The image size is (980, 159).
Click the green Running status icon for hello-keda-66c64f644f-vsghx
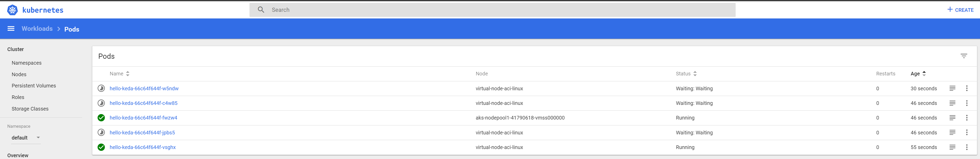click(x=101, y=147)
